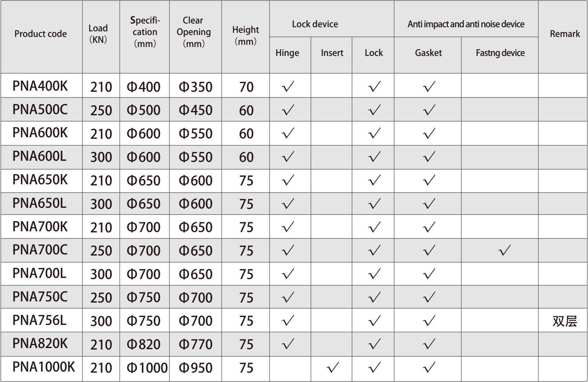Click the Hinge checkmark for PNA500C
The width and height of the screenshot is (588, 382).
click(x=288, y=110)
